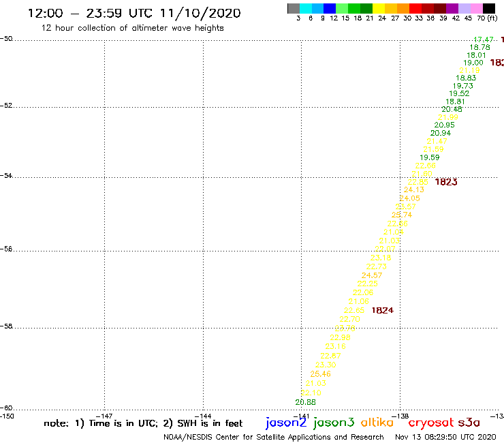
Task: Click the wave height value 22.10
Action: coord(311,393)
